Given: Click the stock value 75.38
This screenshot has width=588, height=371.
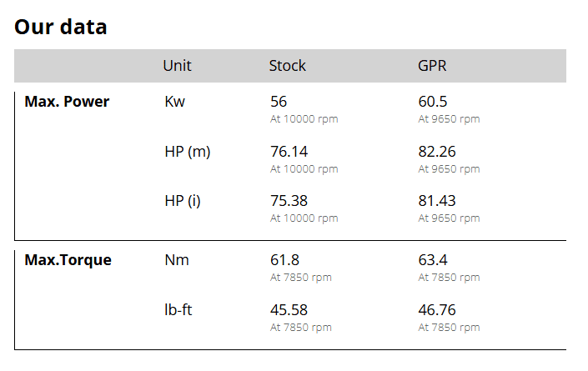Looking at the screenshot, I should click(289, 201).
